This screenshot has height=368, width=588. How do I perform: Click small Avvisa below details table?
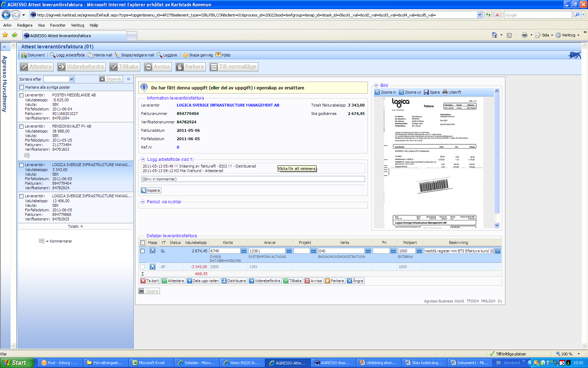(313, 281)
